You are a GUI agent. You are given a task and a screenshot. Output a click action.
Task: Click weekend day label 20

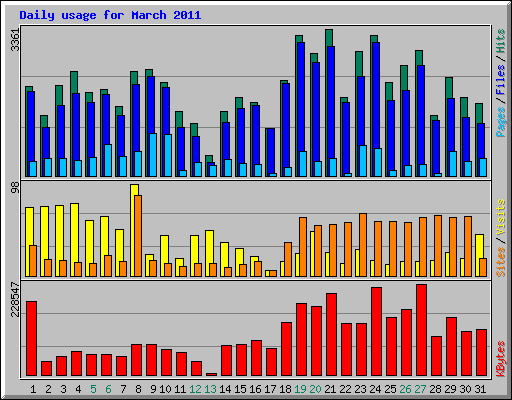click(315, 389)
